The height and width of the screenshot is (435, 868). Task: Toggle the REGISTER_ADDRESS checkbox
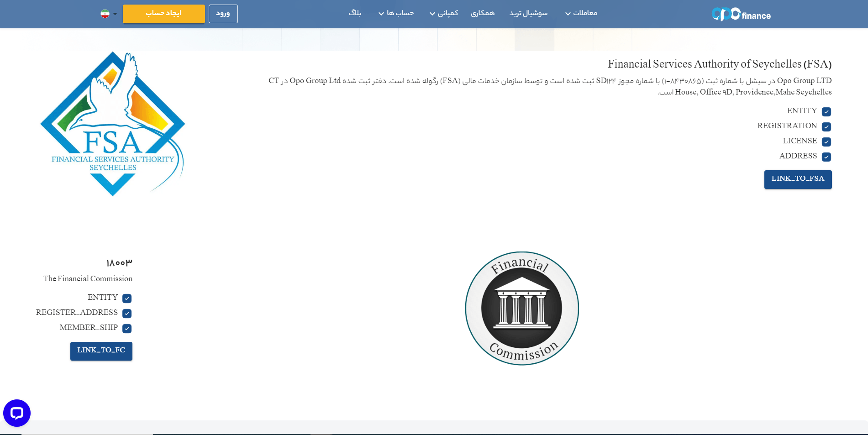[127, 313]
